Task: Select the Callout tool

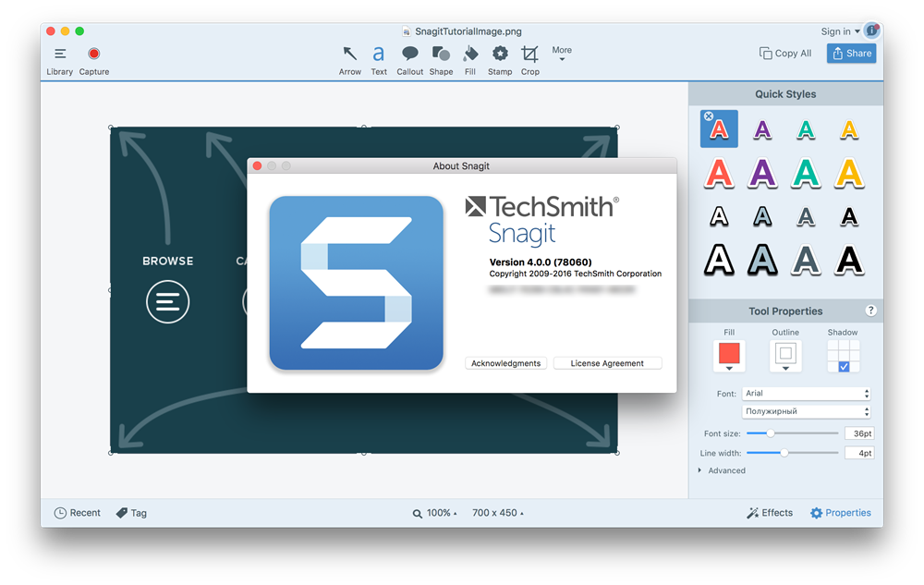Action: pyautogui.click(x=409, y=61)
